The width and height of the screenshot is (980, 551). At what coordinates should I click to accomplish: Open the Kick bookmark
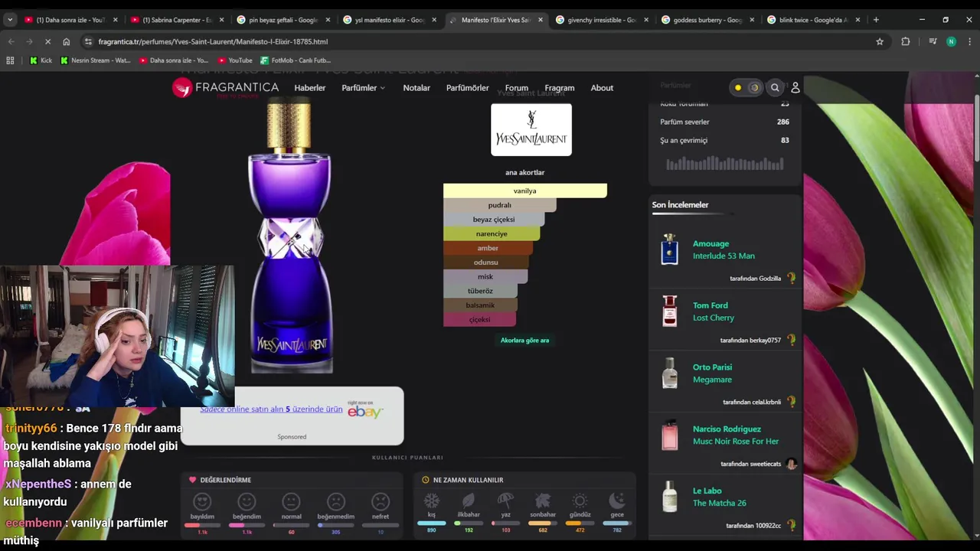(x=41, y=60)
